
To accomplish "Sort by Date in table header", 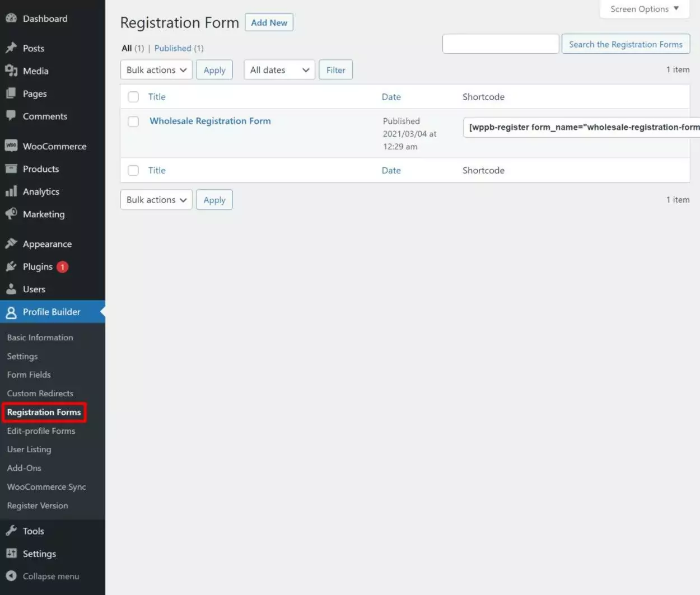I will click(391, 97).
